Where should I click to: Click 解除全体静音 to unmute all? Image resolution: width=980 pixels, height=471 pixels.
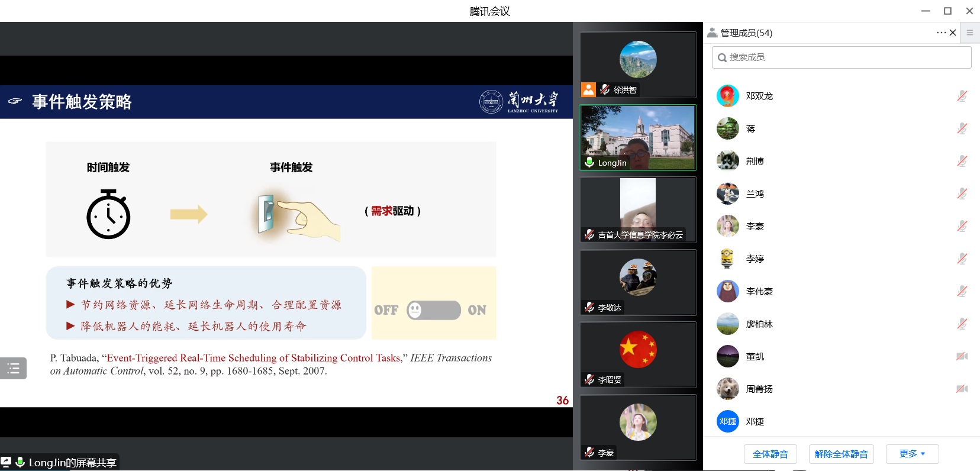pos(842,454)
